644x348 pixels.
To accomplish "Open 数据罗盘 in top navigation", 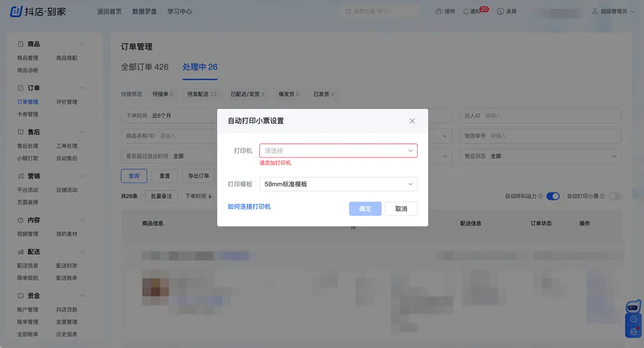I will 144,11.
